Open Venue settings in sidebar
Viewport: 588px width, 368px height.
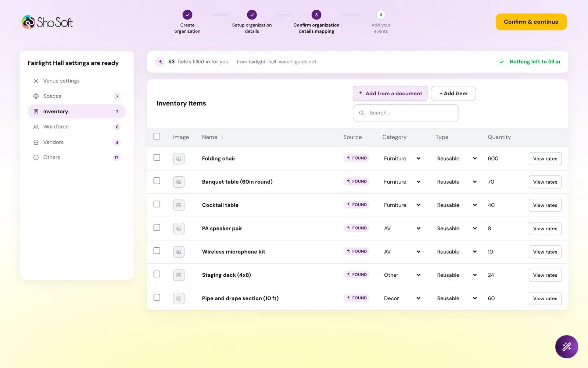[x=77, y=81]
